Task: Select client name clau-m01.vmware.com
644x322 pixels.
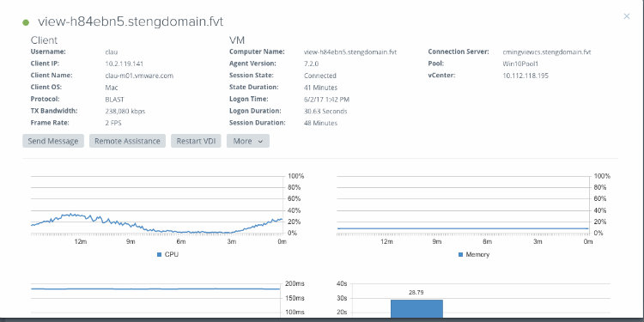Action: [139, 76]
